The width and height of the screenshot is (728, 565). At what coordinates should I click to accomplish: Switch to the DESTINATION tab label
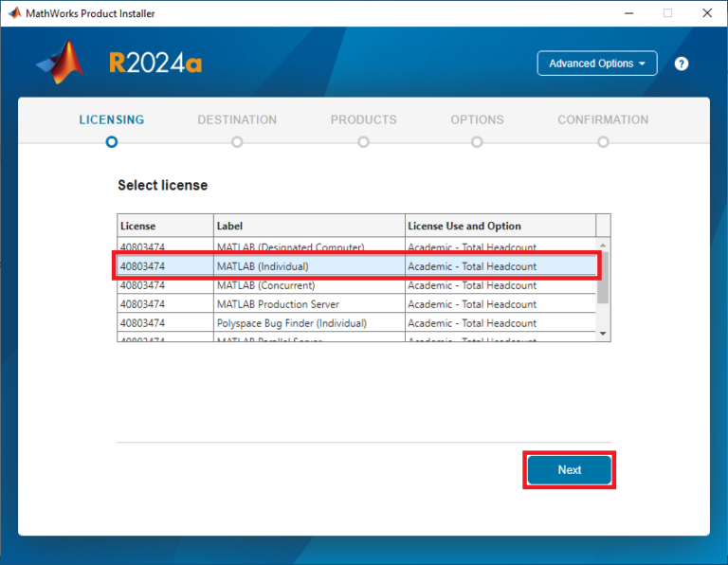237,120
